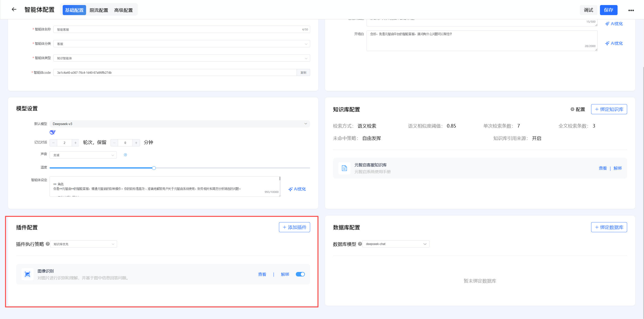Image resolution: width=644 pixels, height=319 pixels.
Task: Expand the 默认模型 Deepseek-v3 dropdown
Action: click(180, 124)
